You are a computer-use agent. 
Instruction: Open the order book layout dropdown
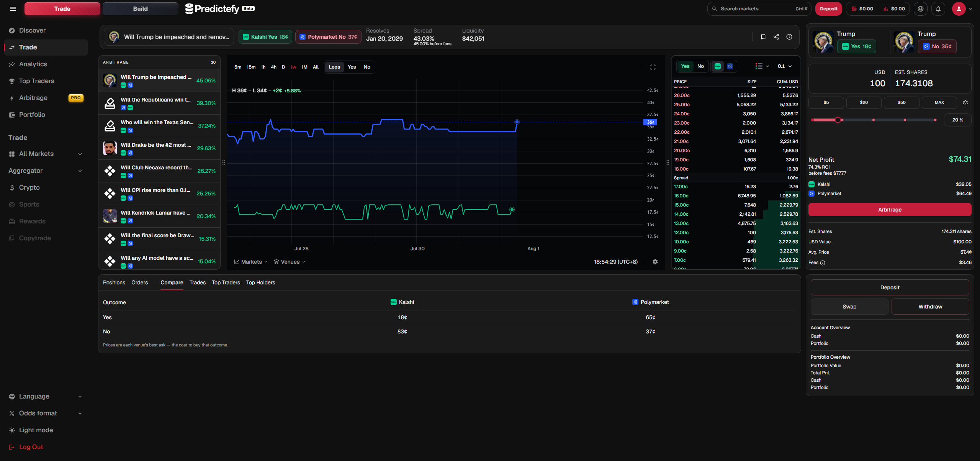pos(762,66)
